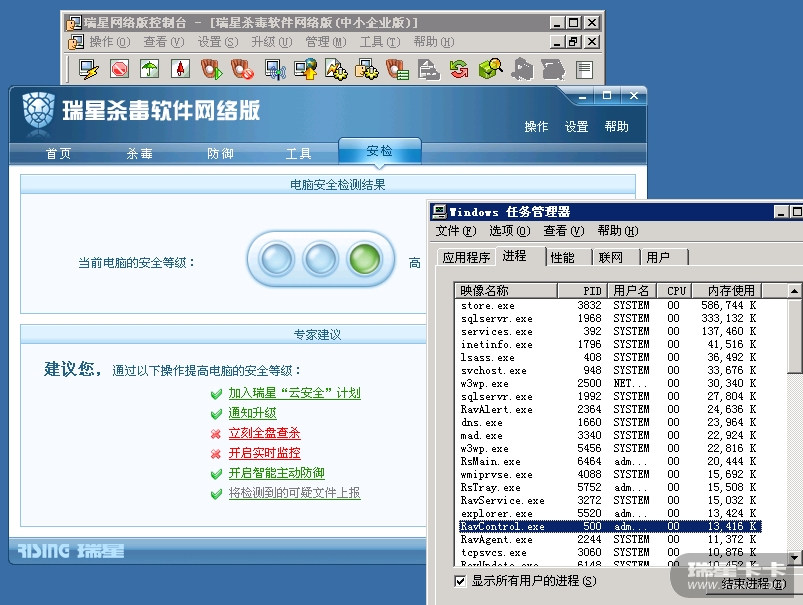Image resolution: width=803 pixels, height=605 pixels.
Task: Click the 结束进程 button
Action: pos(753,584)
